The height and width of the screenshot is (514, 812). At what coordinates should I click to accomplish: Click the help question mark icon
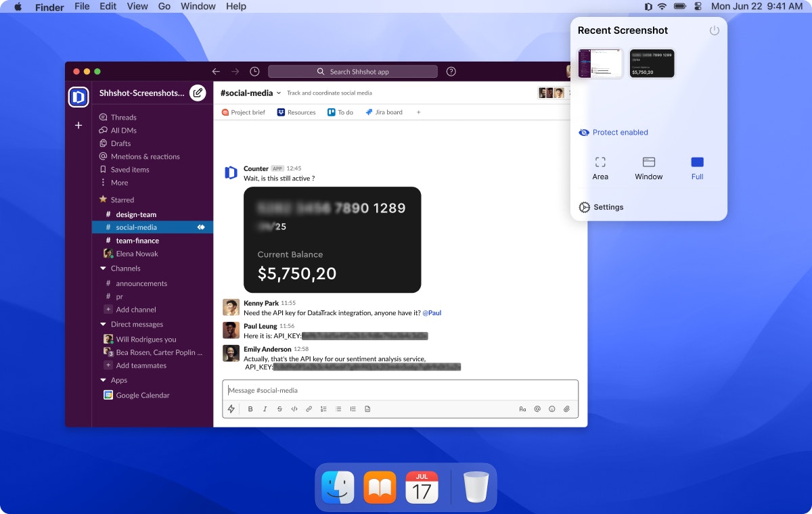(451, 72)
